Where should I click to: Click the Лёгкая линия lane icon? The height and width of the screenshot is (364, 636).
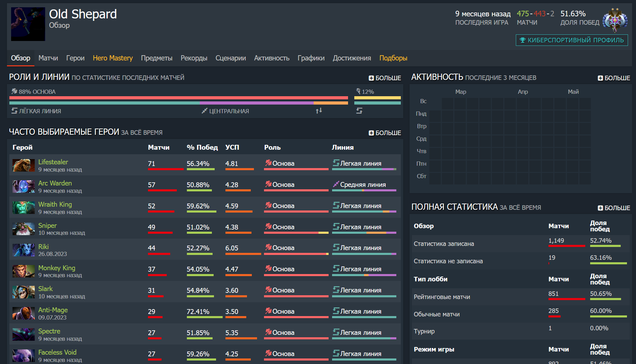point(14,111)
